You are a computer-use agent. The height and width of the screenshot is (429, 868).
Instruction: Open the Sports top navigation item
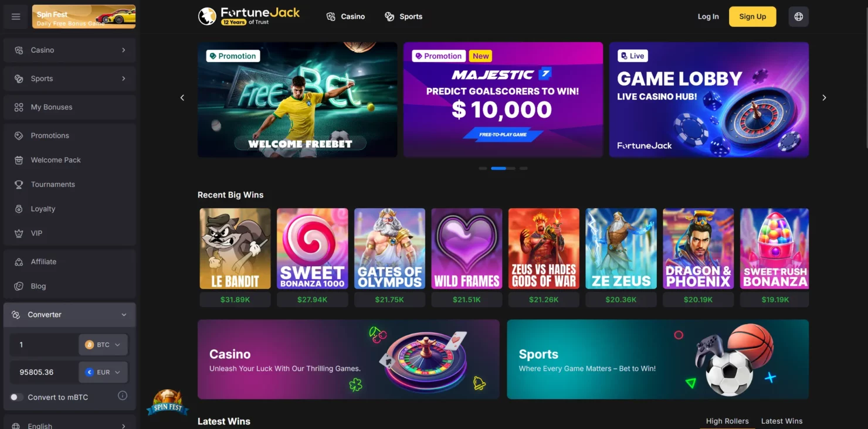[x=404, y=16]
